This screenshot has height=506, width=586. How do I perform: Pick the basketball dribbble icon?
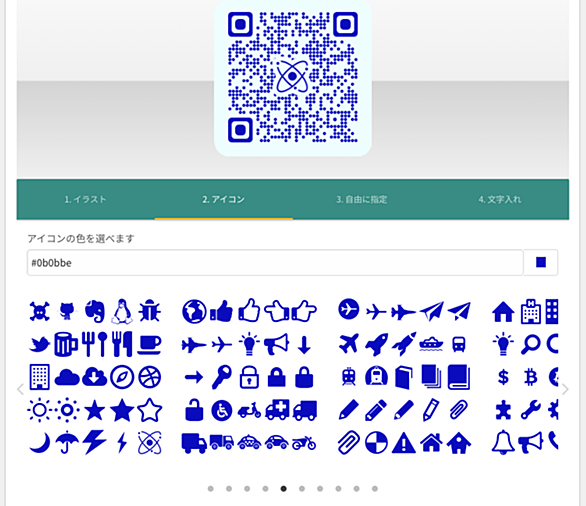(149, 377)
